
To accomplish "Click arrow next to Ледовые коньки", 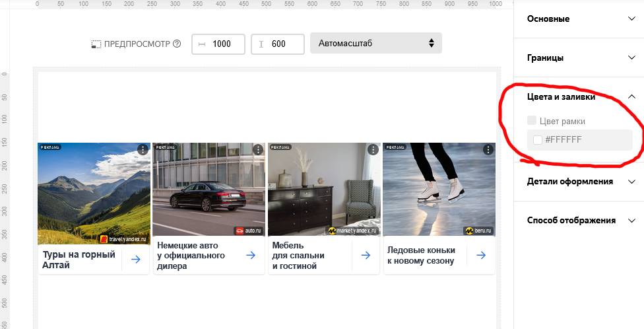I will 481,256.
